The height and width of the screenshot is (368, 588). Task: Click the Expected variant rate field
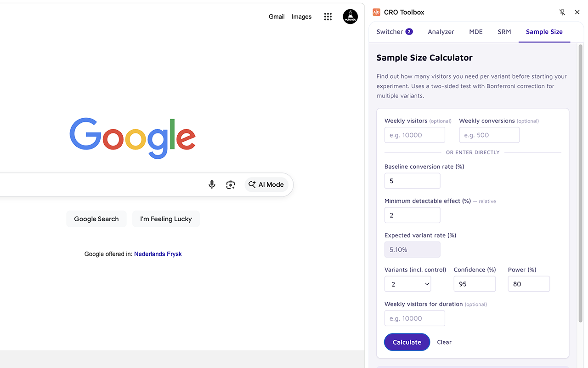(413, 249)
